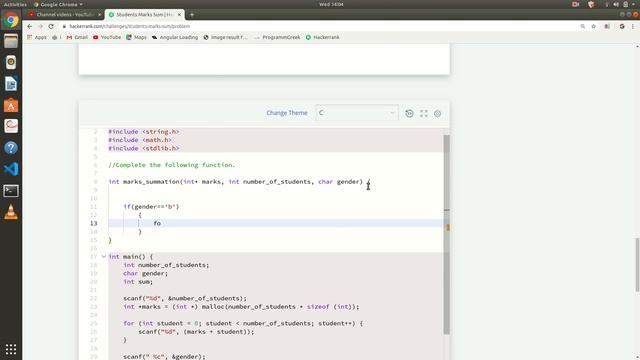Click the page vertical scrollbar thumb
This screenshot has height=360, width=640.
click(x=637, y=264)
